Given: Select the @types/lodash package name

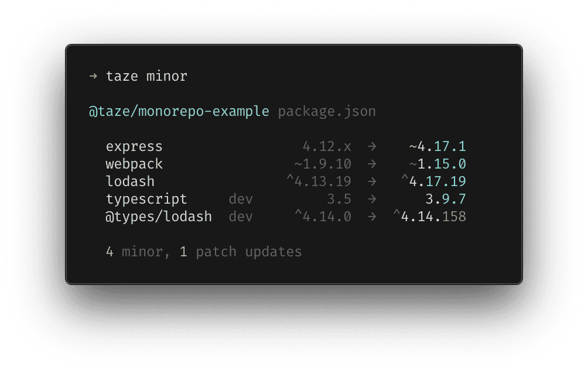Looking at the screenshot, I should pos(159,217).
